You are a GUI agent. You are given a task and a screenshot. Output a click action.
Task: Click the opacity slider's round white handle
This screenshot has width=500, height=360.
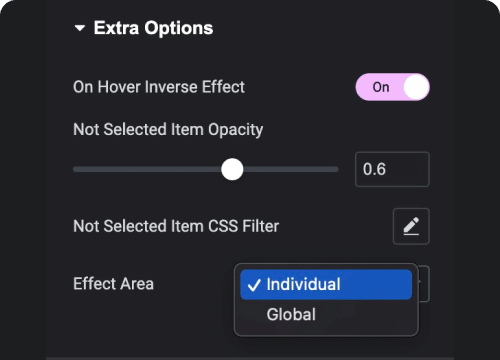pos(232,169)
